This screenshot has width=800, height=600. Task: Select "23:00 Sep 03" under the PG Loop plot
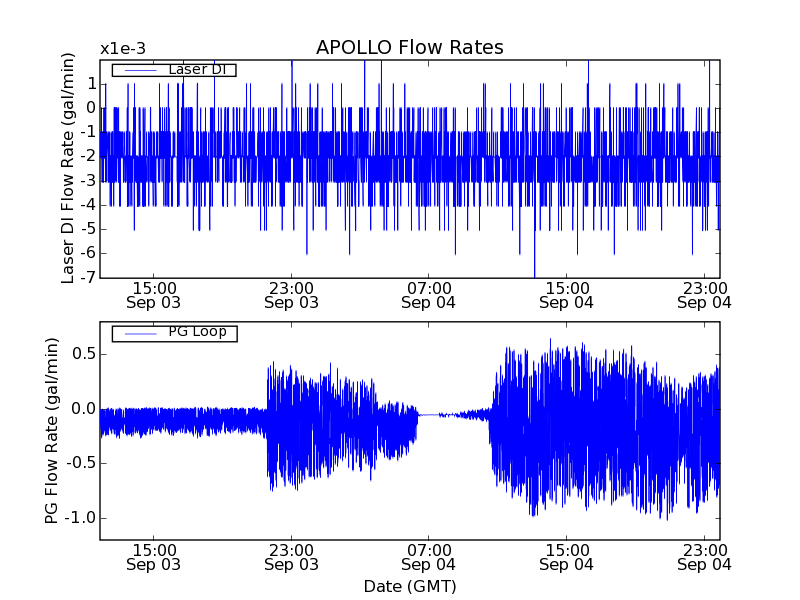coord(291,558)
